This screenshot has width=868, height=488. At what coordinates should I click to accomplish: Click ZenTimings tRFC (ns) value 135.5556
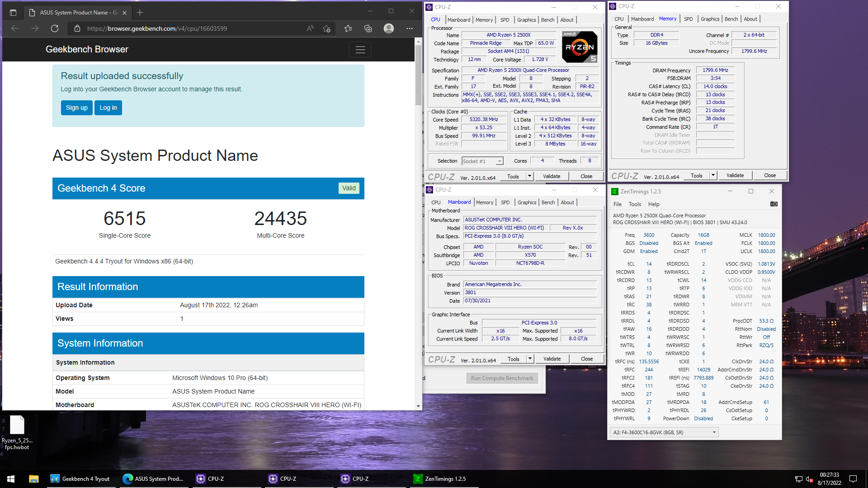(649, 361)
